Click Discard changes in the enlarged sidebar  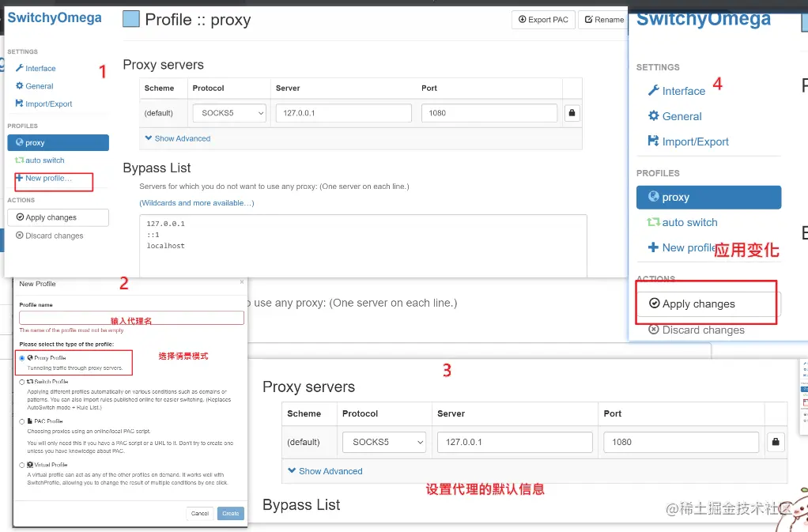[x=697, y=330]
